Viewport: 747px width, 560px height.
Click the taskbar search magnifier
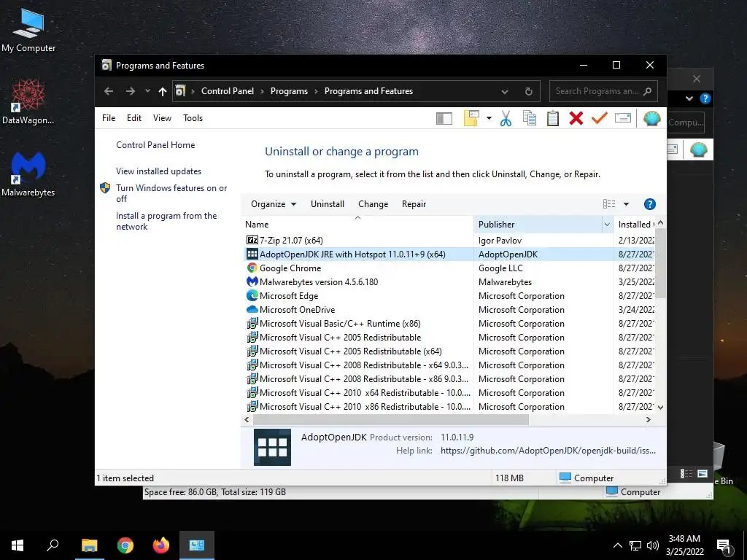coord(53,545)
